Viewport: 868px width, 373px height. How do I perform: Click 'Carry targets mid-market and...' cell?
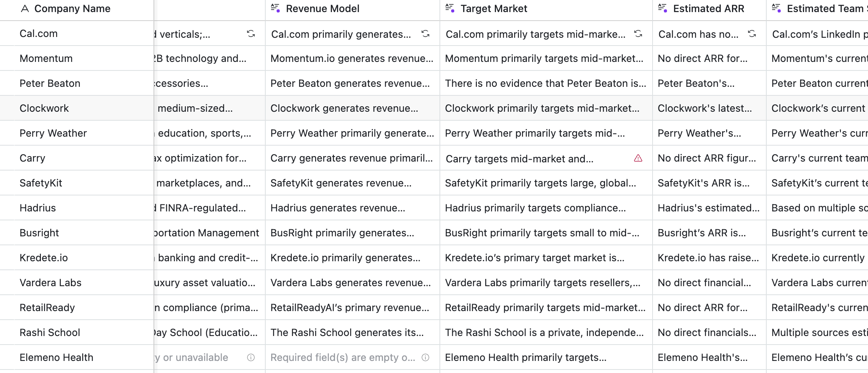546,158
